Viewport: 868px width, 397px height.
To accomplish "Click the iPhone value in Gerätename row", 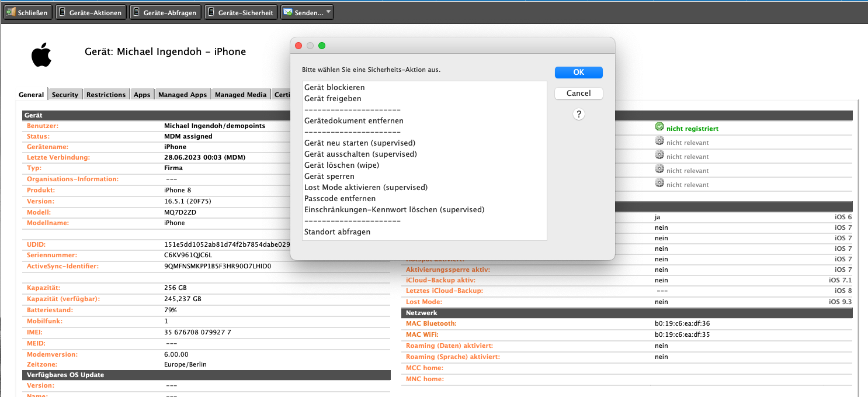I will click(175, 147).
